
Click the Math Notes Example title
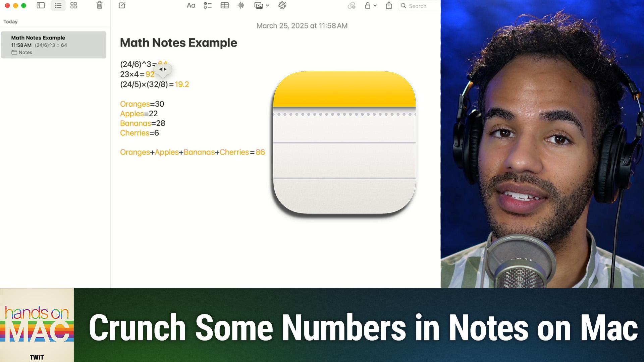click(x=178, y=43)
